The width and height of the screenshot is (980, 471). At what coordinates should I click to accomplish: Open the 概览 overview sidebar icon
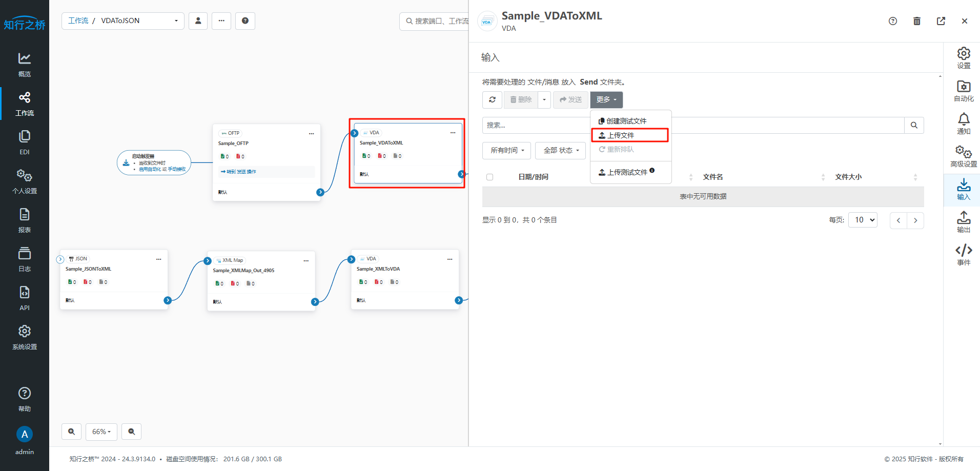[x=24, y=64]
